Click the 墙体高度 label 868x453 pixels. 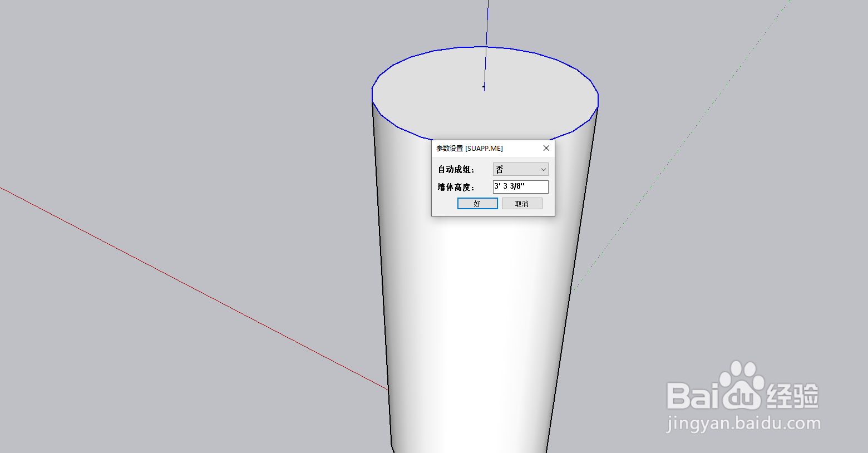(456, 187)
